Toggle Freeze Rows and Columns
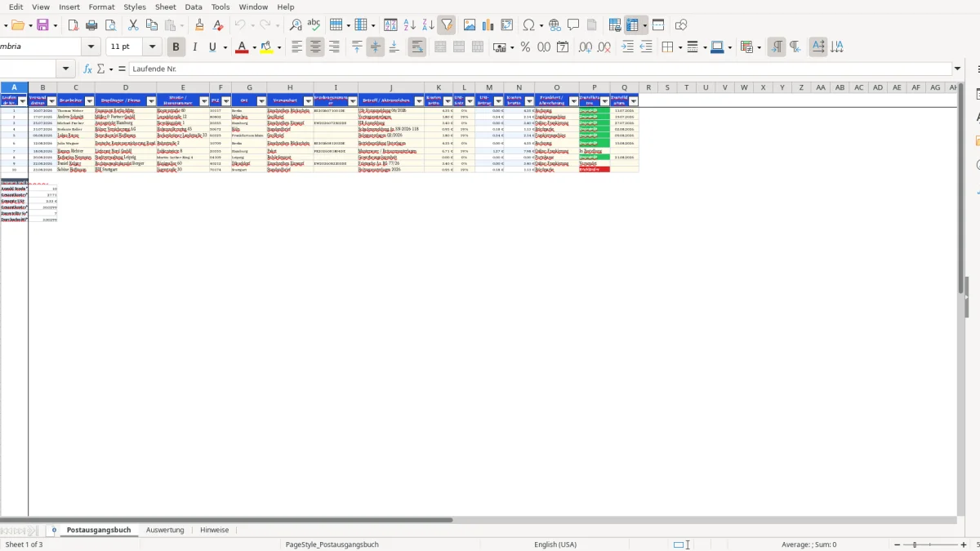Viewport: 980px width, 551px height. click(632, 25)
